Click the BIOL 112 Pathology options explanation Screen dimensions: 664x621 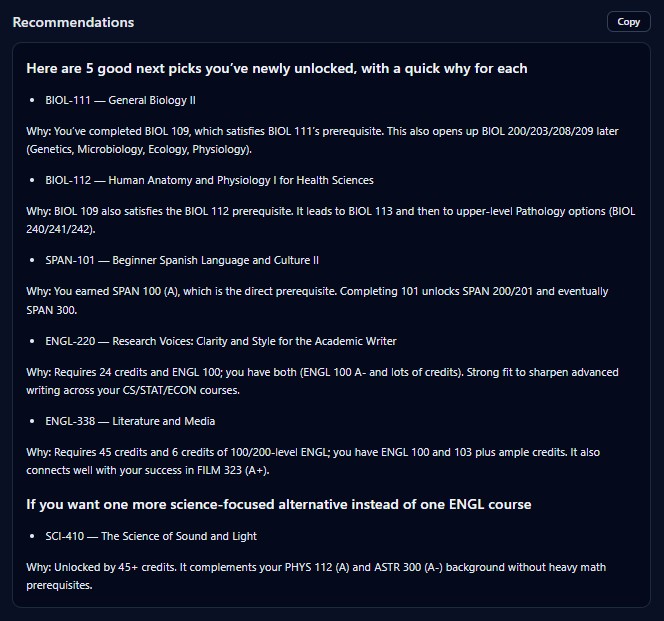[x=330, y=220]
